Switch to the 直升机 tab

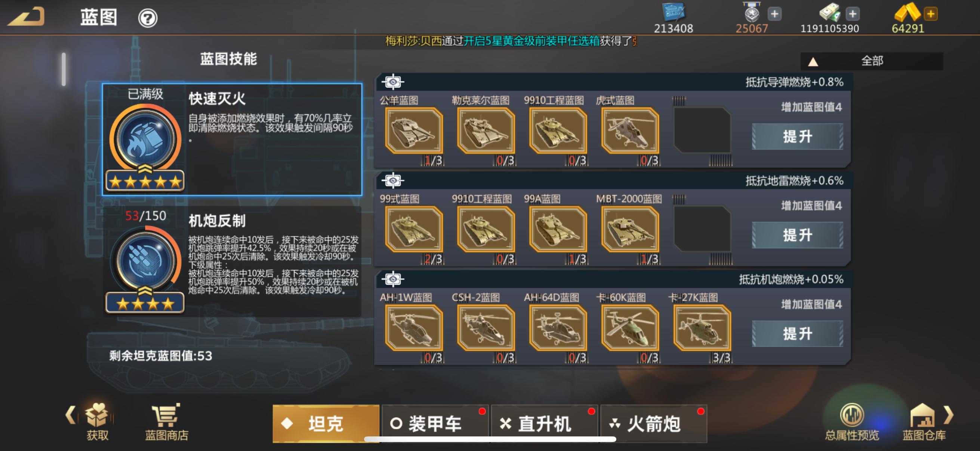tap(545, 424)
